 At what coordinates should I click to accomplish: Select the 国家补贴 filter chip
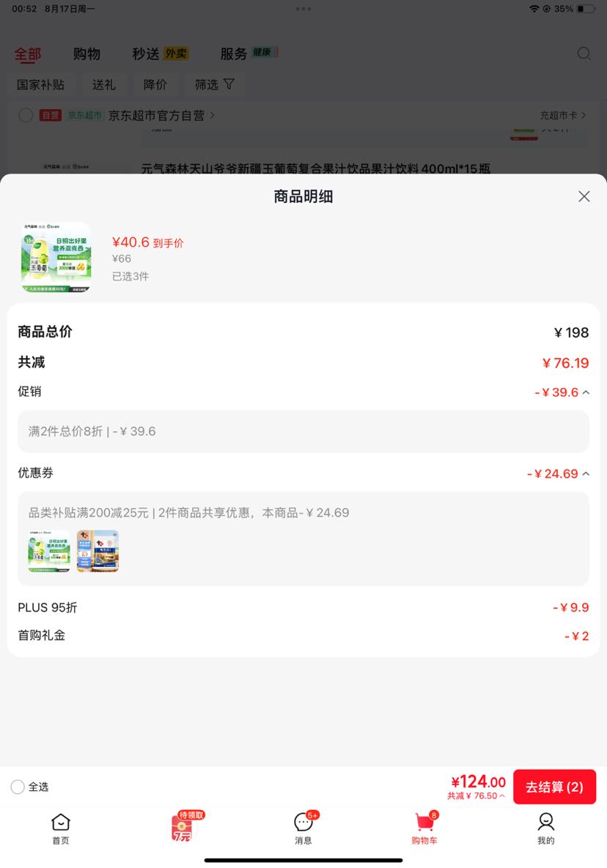pyautogui.click(x=40, y=85)
